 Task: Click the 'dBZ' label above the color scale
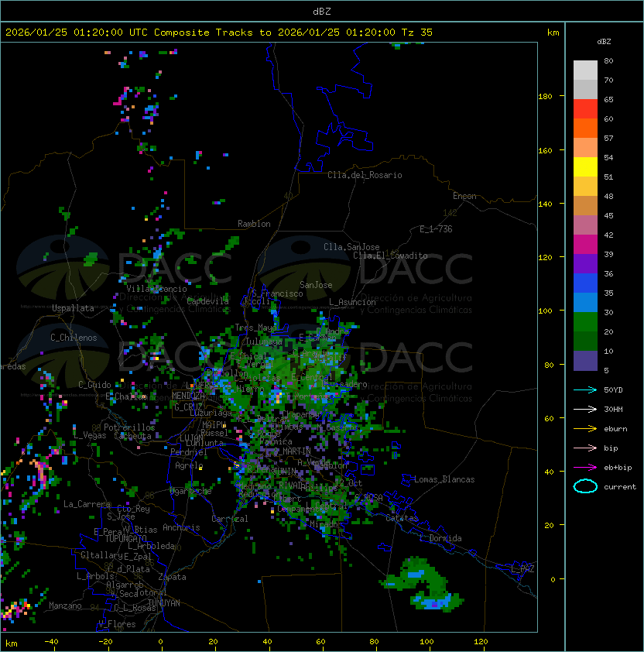[x=604, y=42]
